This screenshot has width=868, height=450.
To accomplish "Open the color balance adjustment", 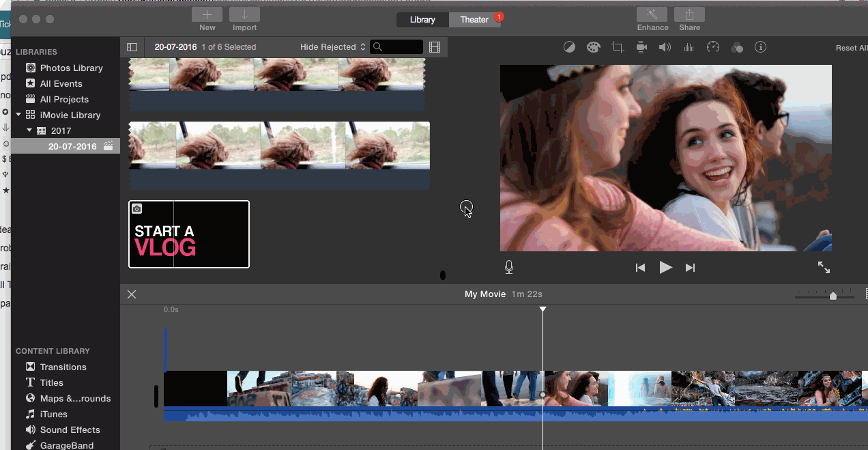I will click(569, 47).
